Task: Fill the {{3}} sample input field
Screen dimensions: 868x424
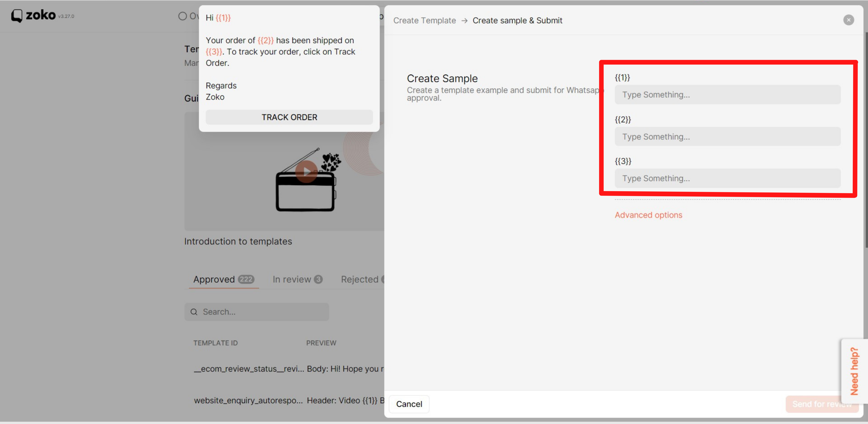Action: click(727, 178)
